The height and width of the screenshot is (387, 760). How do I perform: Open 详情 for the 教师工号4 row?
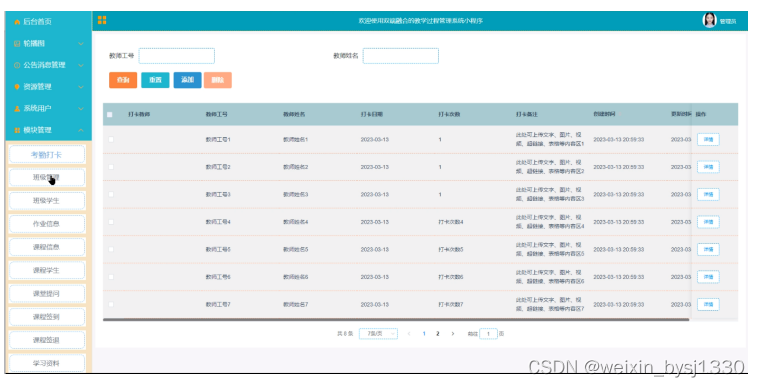[708, 222]
